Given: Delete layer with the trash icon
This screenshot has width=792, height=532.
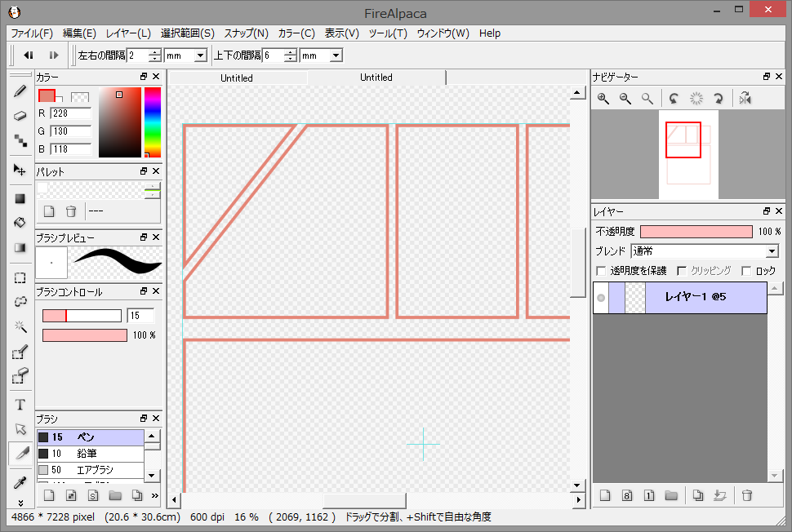Looking at the screenshot, I should point(747,495).
